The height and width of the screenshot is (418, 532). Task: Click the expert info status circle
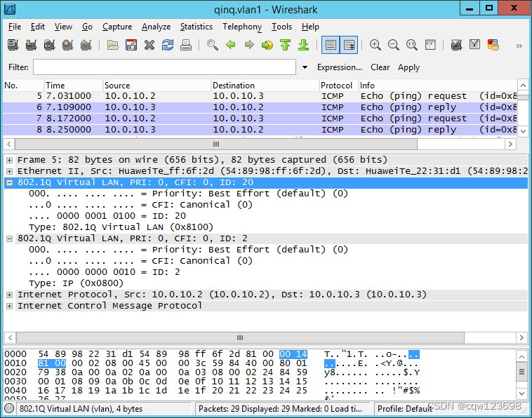(x=10, y=408)
